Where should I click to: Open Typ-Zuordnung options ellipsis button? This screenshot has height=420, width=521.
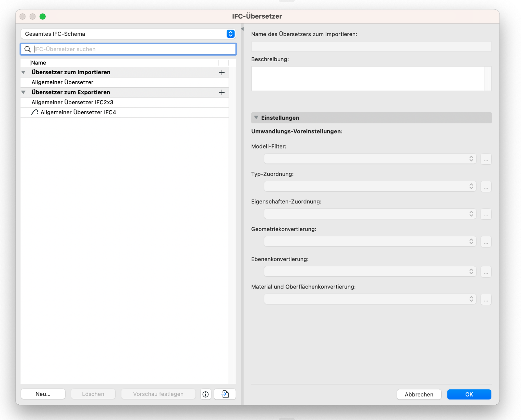[486, 187]
